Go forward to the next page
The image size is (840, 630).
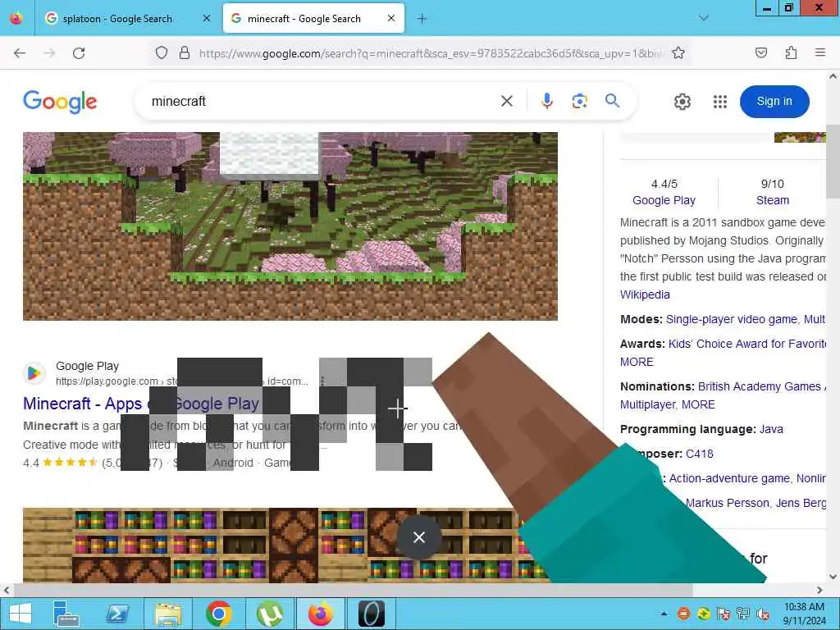click(x=49, y=53)
